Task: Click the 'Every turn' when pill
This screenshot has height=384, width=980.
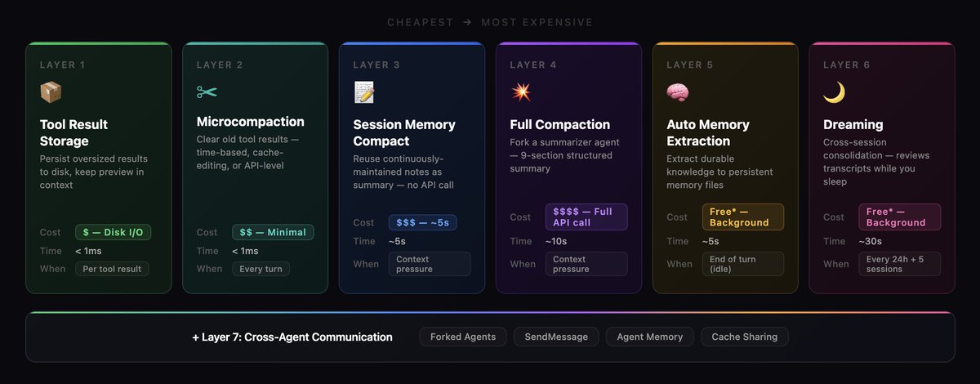Action: 261,269
